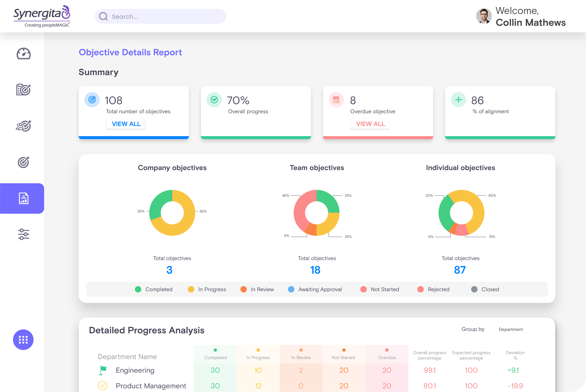Click the Synergita logo
Screen dimensions: 586x392
click(x=42, y=16)
